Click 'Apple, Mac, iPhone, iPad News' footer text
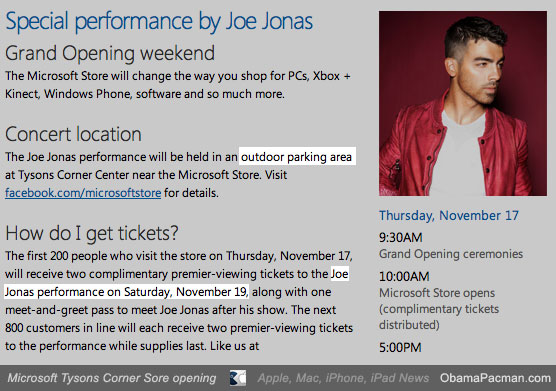 point(343,378)
